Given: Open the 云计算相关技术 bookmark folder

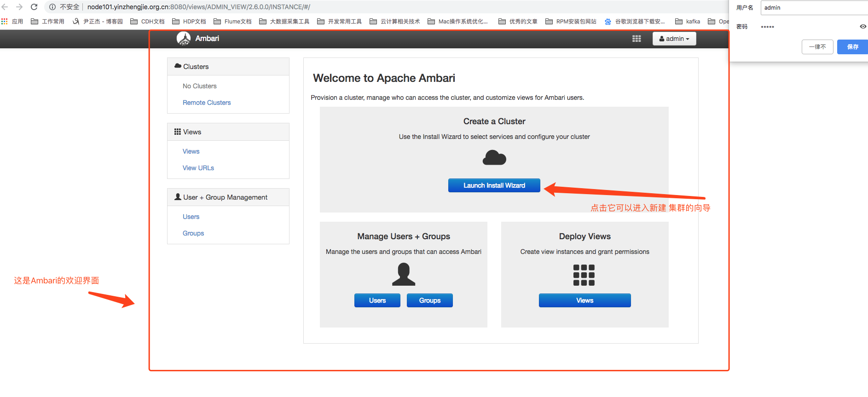Looking at the screenshot, I should (x=395, y=22).
